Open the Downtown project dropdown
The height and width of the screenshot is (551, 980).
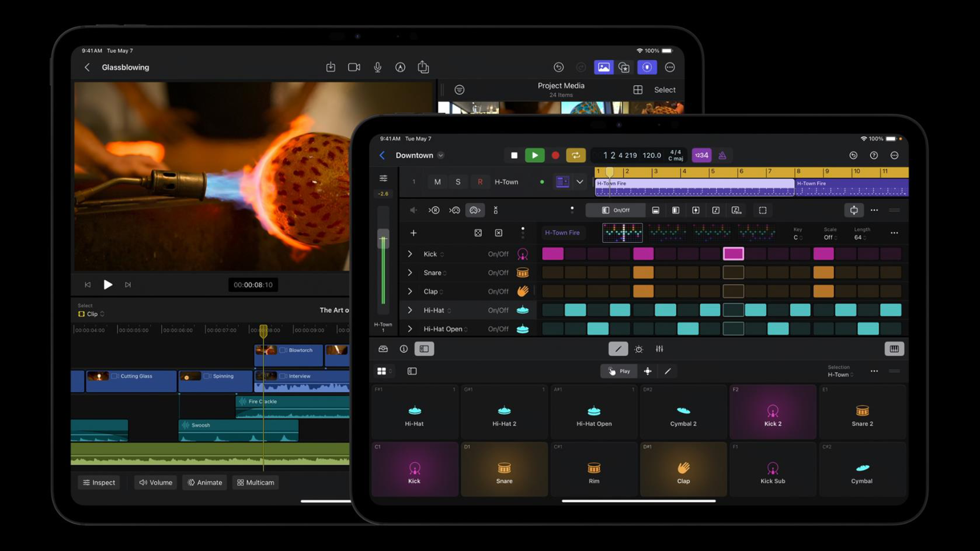click(441, 155)
